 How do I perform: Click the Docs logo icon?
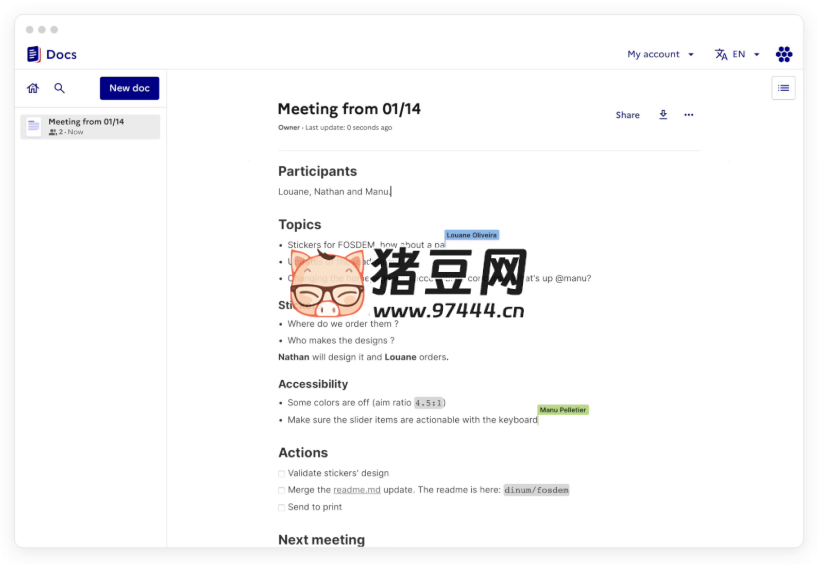pos(34,54)
